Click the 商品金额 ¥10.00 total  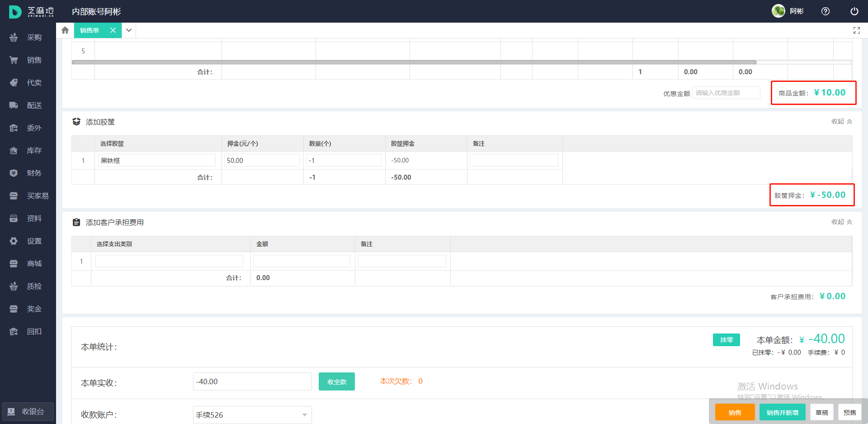[x=812, y=93]
